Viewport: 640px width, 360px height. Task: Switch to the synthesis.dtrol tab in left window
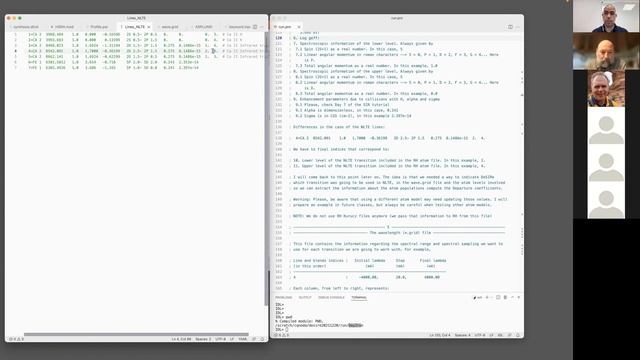click(x=25, y=27)
